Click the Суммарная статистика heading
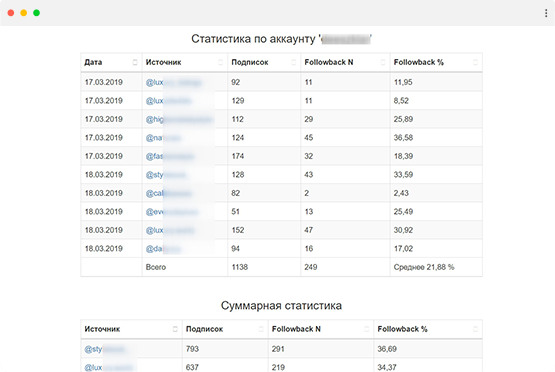 tap(281, 306)
